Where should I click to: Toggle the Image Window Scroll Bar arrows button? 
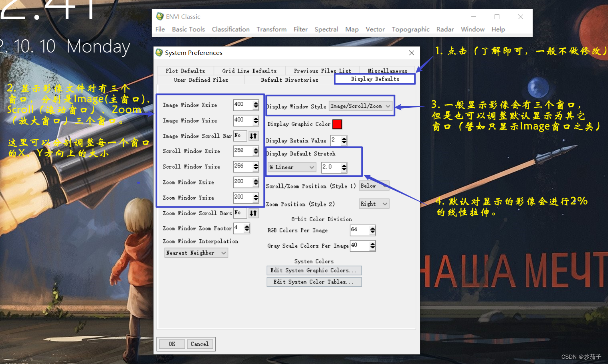click(253, 136)
